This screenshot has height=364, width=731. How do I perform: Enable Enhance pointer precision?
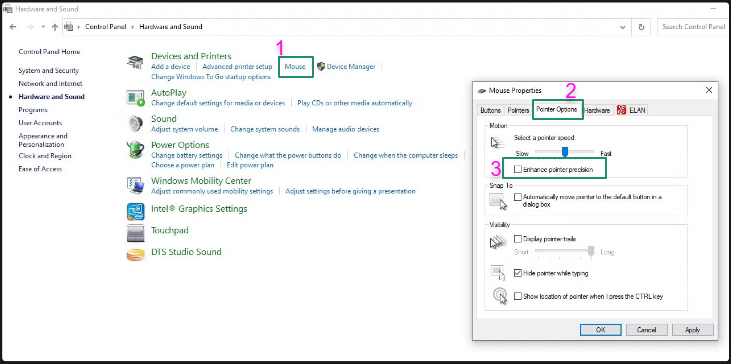(x=517, y=170)
